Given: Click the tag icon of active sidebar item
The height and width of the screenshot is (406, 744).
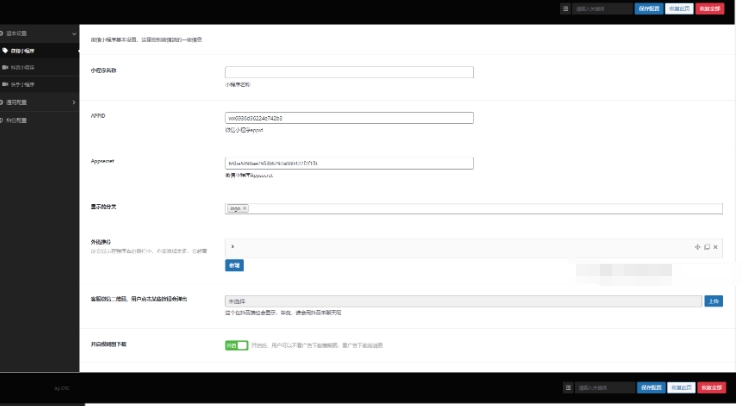Looking at the screenshot, I should click(x=5, y=50).
